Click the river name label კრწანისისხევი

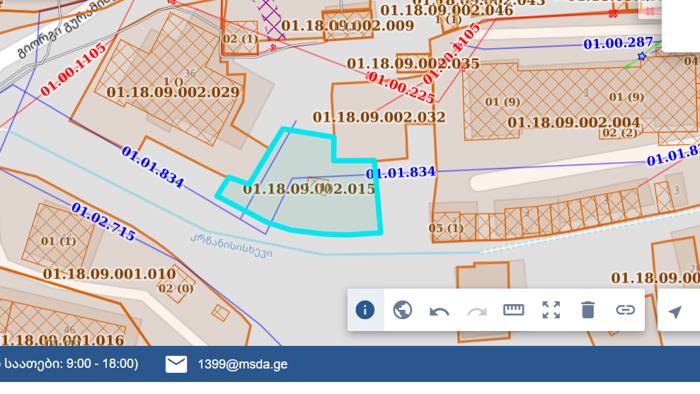coord(231,246)
